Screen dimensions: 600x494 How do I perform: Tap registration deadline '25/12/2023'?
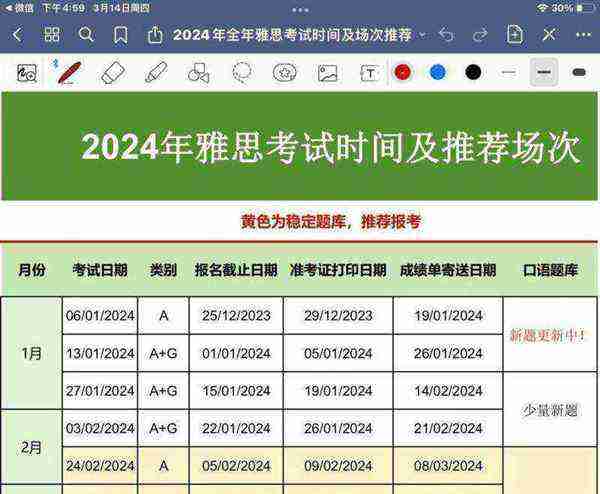click(236, 315)
